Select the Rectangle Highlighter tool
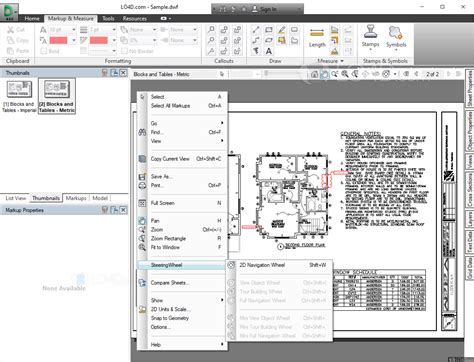The image size is (474, 362). coord(282,40)
